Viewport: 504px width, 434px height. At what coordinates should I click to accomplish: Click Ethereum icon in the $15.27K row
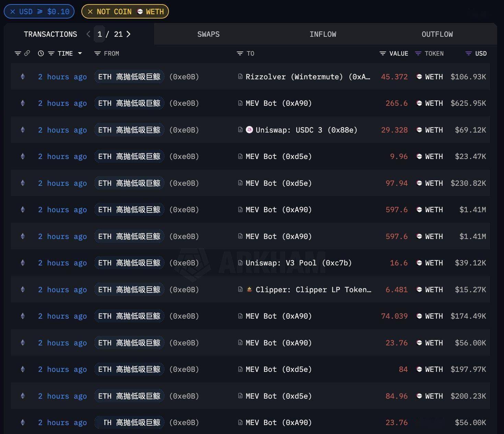click(x=23, y=289)
